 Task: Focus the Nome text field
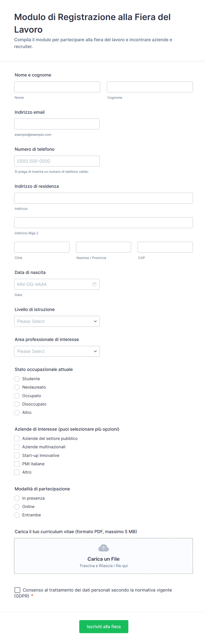tap(57, 87)
